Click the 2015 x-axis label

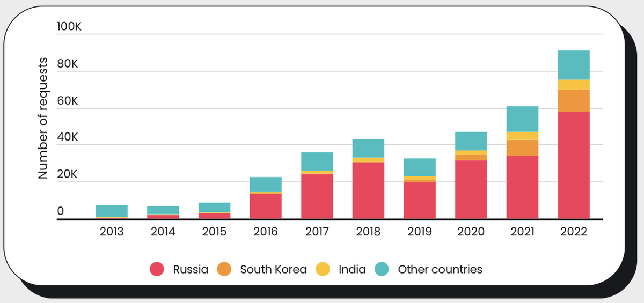pos(214,232)
